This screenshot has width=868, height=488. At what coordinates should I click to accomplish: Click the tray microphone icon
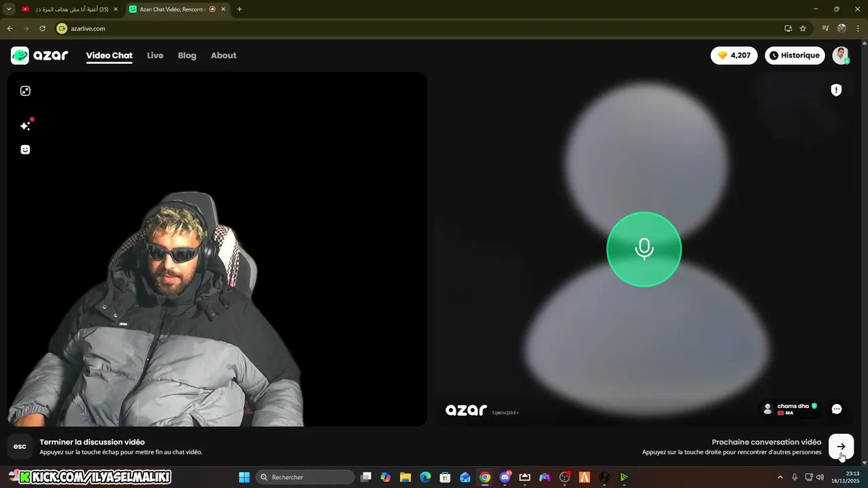point(795,477)
